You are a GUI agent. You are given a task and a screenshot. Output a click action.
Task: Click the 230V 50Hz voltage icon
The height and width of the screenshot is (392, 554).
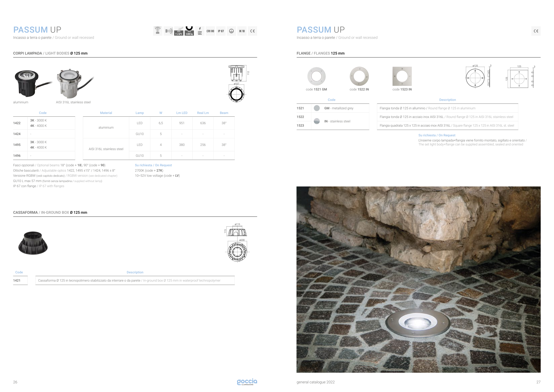(200, 31)
